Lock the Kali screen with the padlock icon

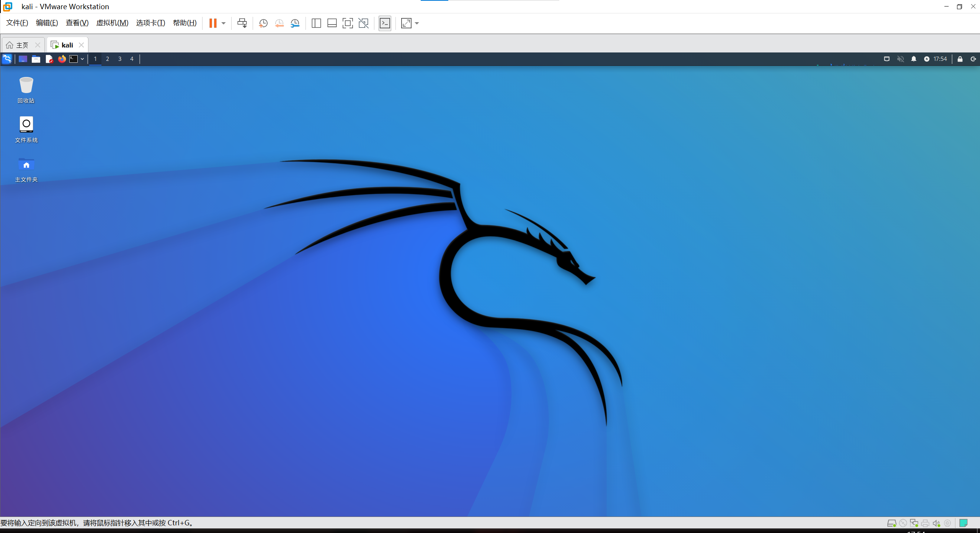coord(960,59)
